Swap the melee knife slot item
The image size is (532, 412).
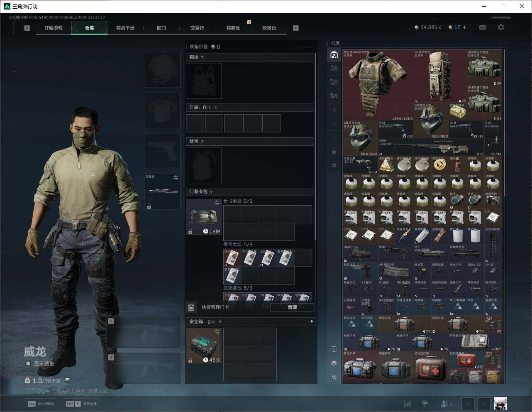[176, 178]
